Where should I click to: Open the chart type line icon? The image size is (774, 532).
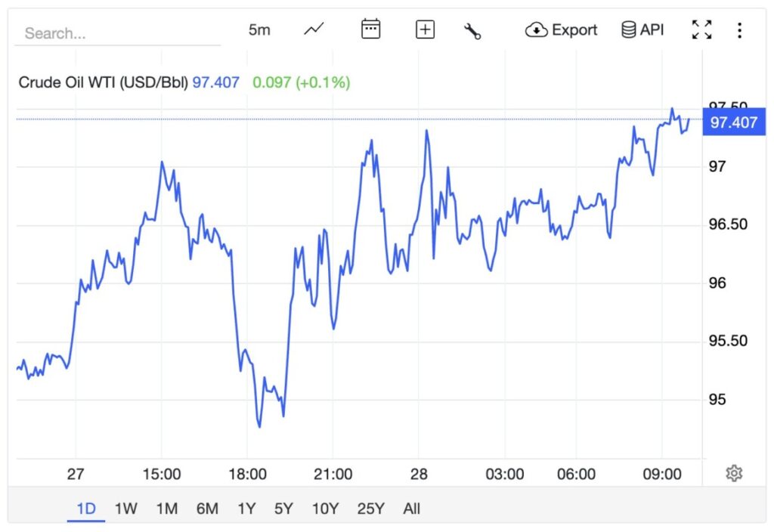click(x=314, y=30)
